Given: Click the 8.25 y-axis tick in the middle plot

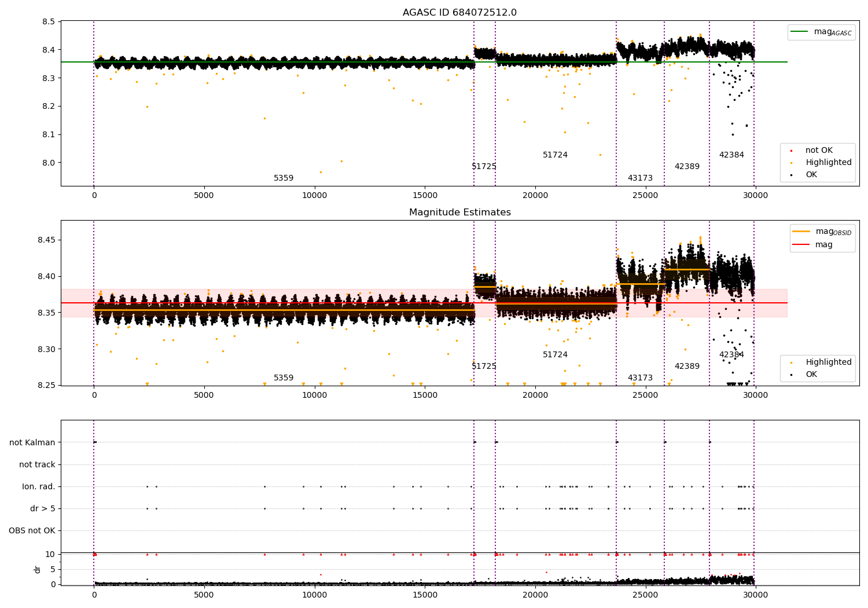Looking at the screenshot, I should click(46, 386).
